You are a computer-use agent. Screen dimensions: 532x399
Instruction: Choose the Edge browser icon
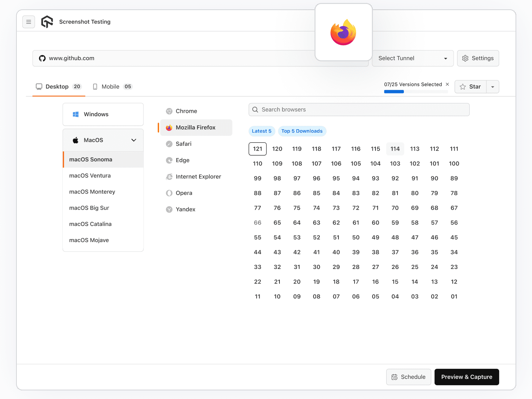[169, 160]
